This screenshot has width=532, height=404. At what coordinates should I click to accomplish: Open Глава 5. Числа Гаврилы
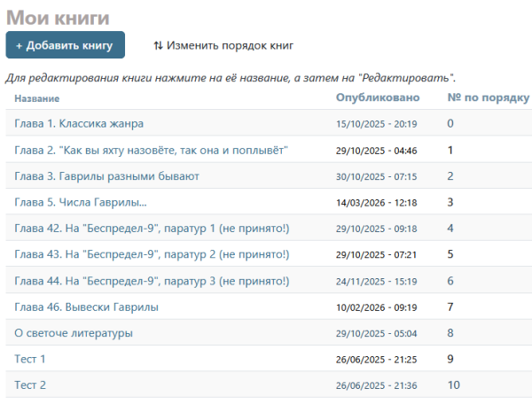point(81,202)
